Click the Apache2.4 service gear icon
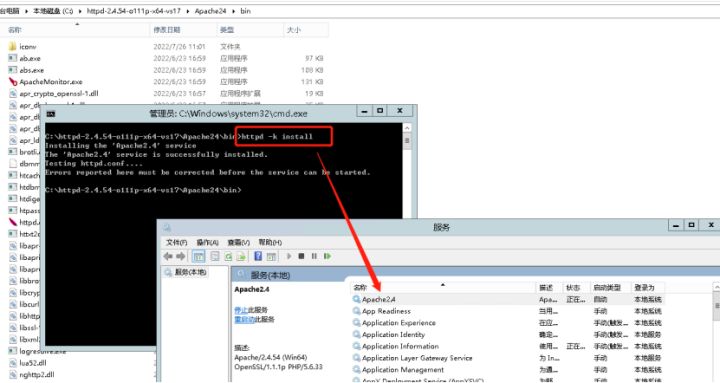Viewport: 720px width, 383px height. 356,299
